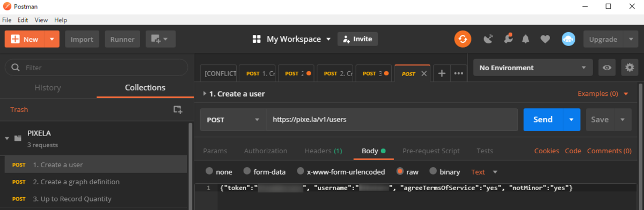Open the Comments (0) link
Screen dimensions: 644x210
[609, 151]
